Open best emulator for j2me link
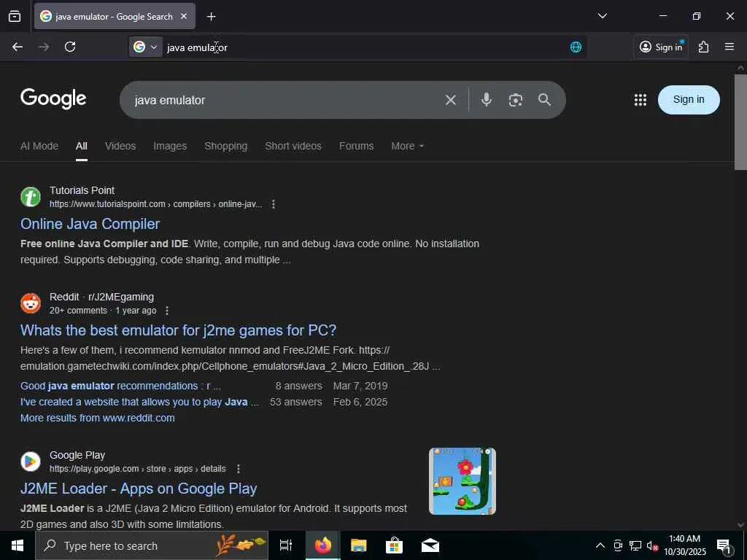This screenshot has height=560, width=747. click(x=178, y=330)
